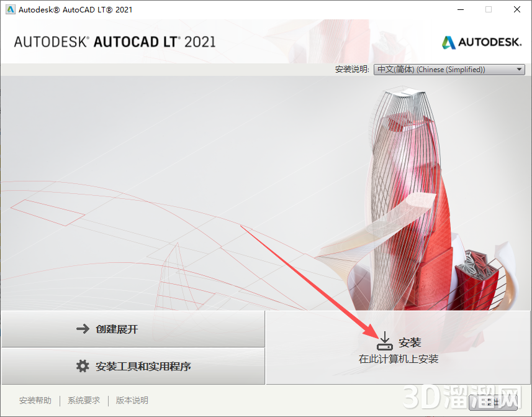Click 在此计算机上安装 subtitle text

[400, 359]
